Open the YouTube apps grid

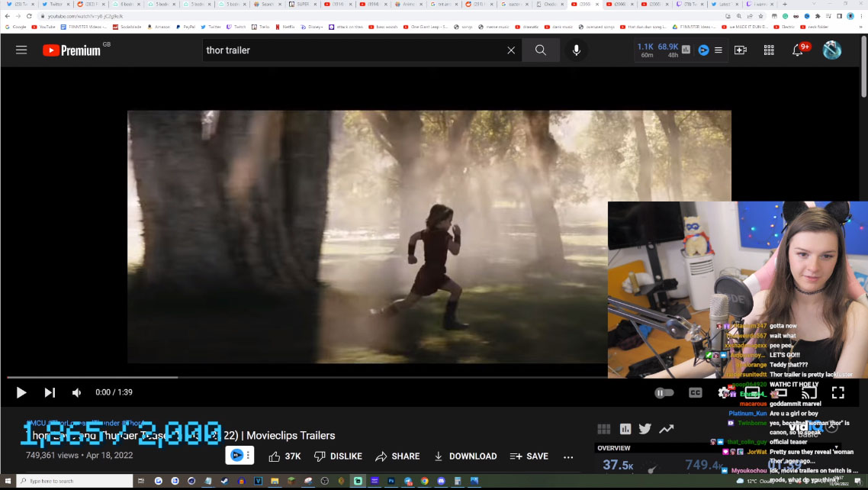pos(769,50)
